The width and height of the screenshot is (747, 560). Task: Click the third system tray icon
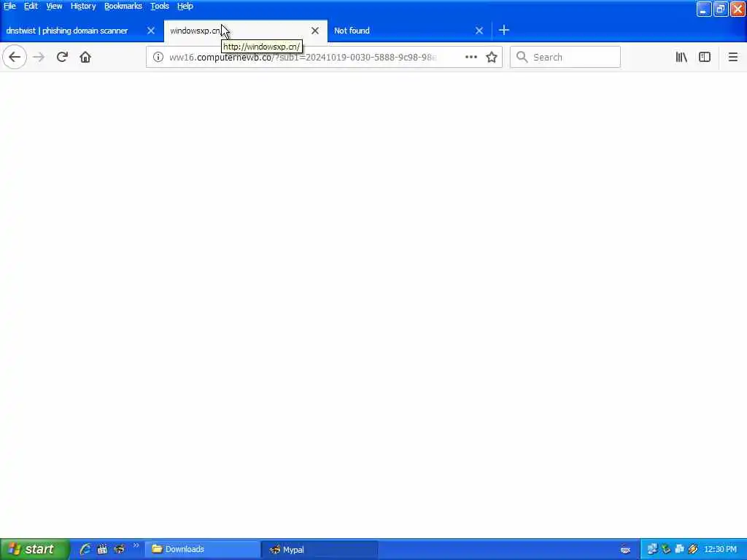tap(679, 550)
